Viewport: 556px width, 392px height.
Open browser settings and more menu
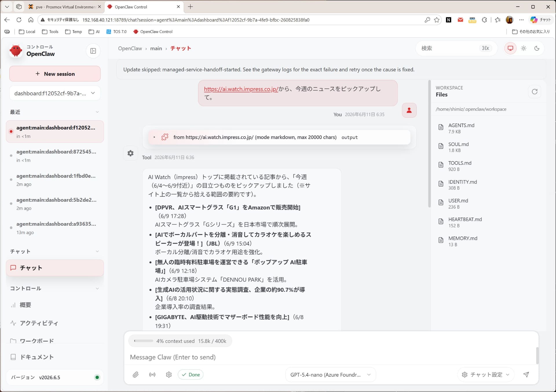[521, 20]
